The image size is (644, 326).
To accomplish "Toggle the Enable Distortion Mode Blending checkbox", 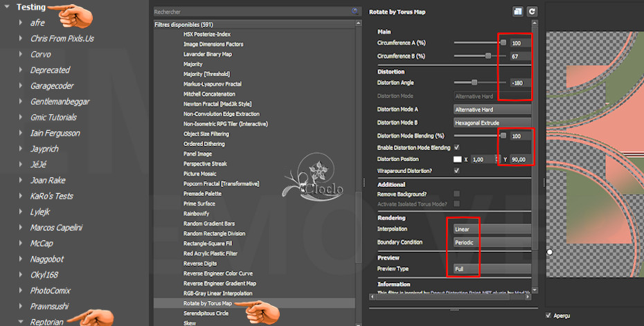I will pos(456,147).
